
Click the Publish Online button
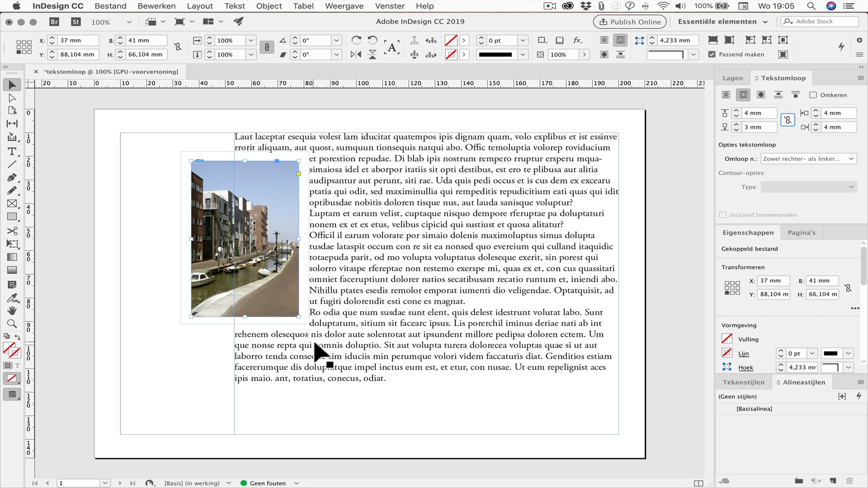(x=630, y=22)
